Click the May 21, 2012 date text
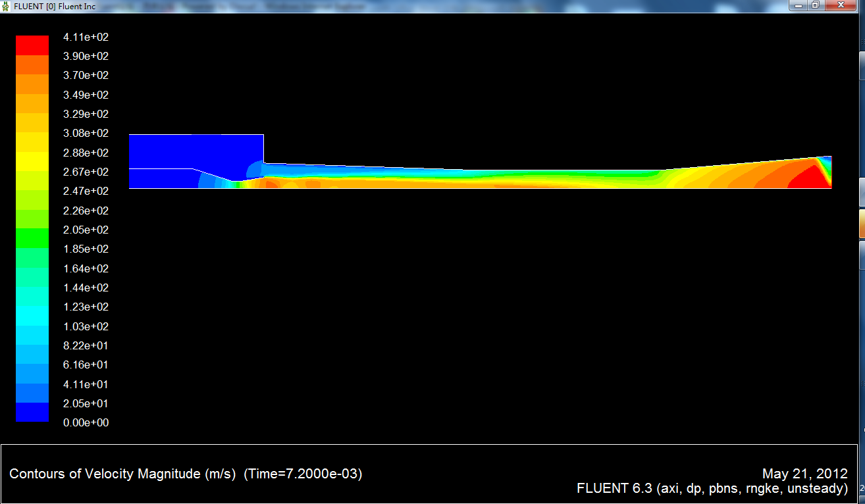865x504 pixels. tap(804, 474)
